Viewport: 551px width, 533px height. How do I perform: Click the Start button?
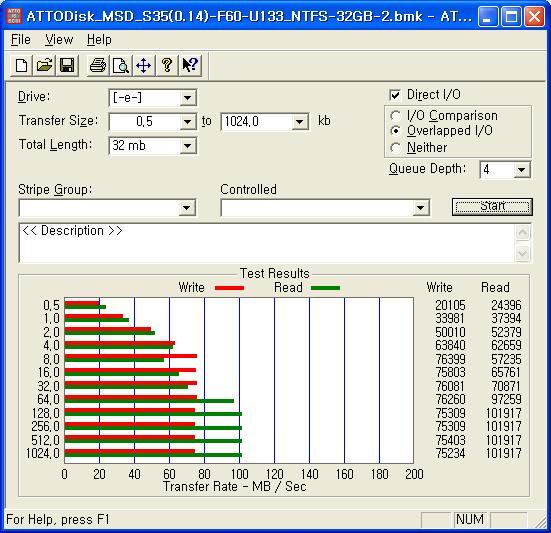[492, 207]
